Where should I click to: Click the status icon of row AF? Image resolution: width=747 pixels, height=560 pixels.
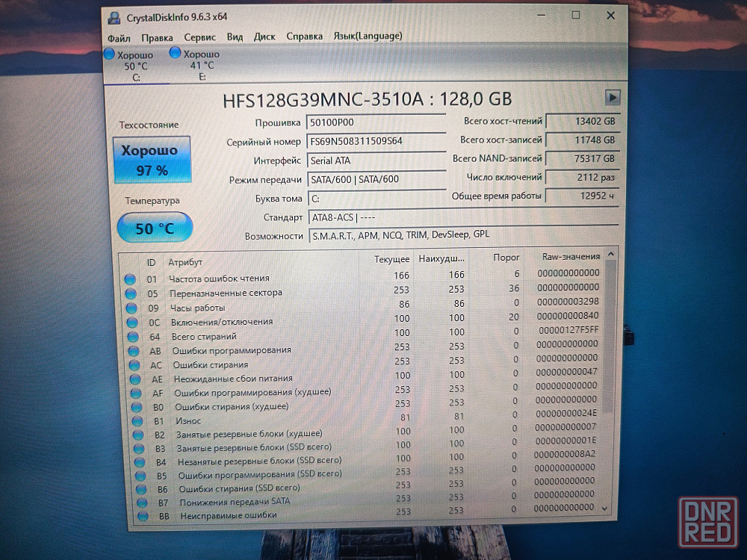[136, 393]
